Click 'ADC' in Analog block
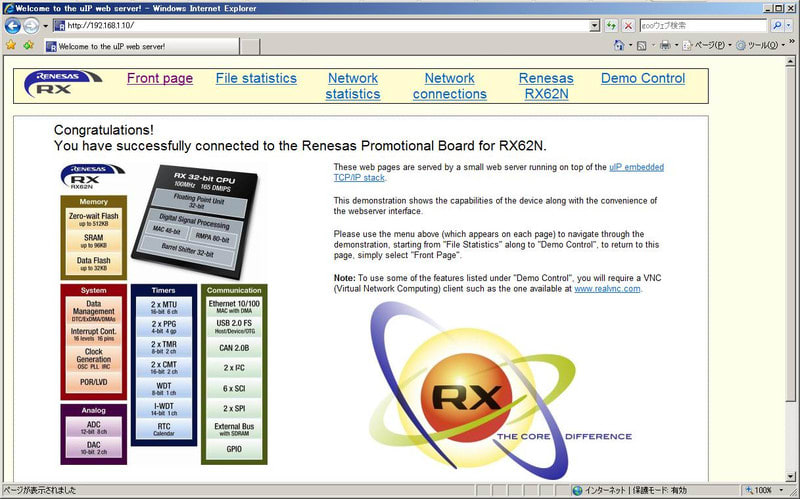Screen dimensions: 800x499 pos(93,427)
